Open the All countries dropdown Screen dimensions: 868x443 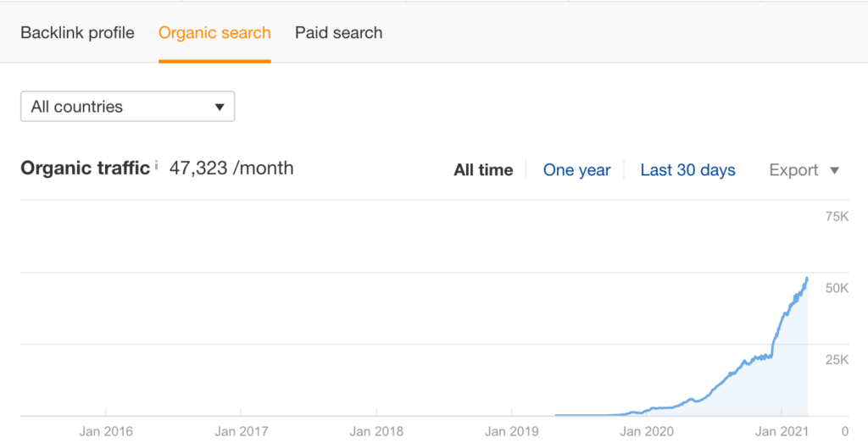pos(127,107)
